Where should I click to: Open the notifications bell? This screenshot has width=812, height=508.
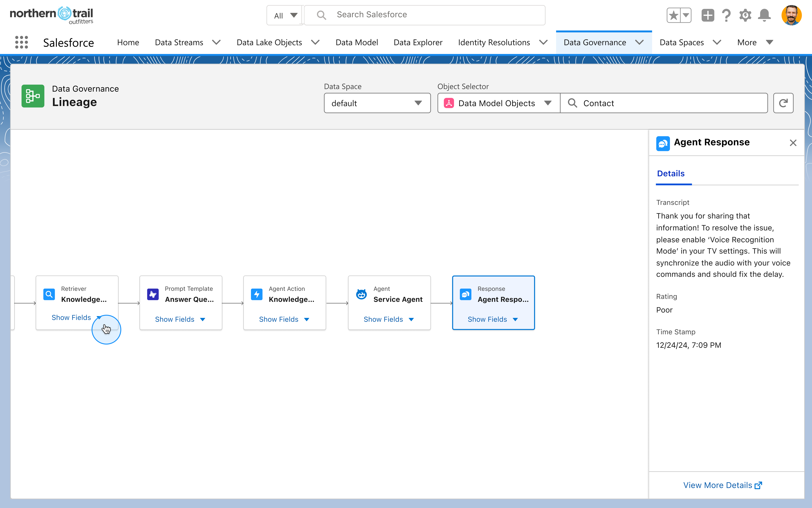(764, 15)
